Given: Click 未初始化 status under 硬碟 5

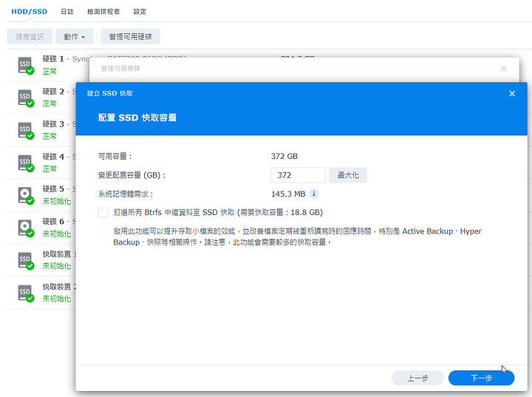Looking at the screenshot, I should (57, 201).
